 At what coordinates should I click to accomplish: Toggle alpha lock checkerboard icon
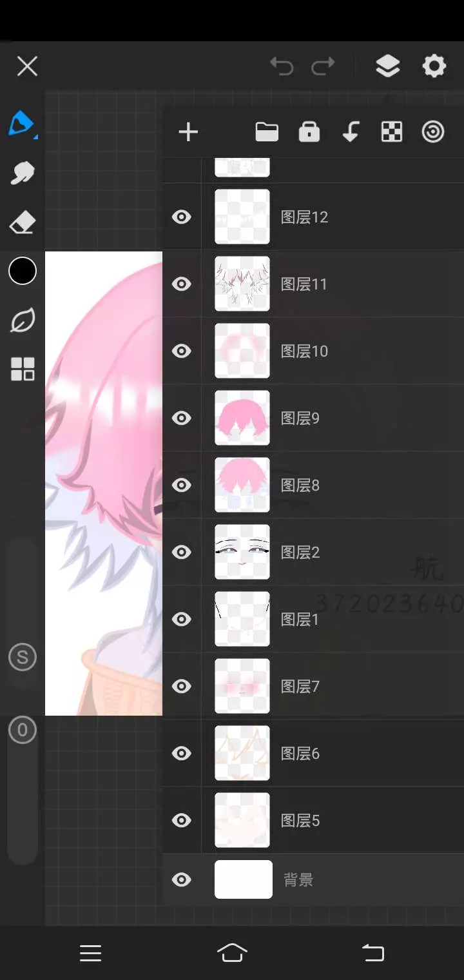tap(392, 132)
